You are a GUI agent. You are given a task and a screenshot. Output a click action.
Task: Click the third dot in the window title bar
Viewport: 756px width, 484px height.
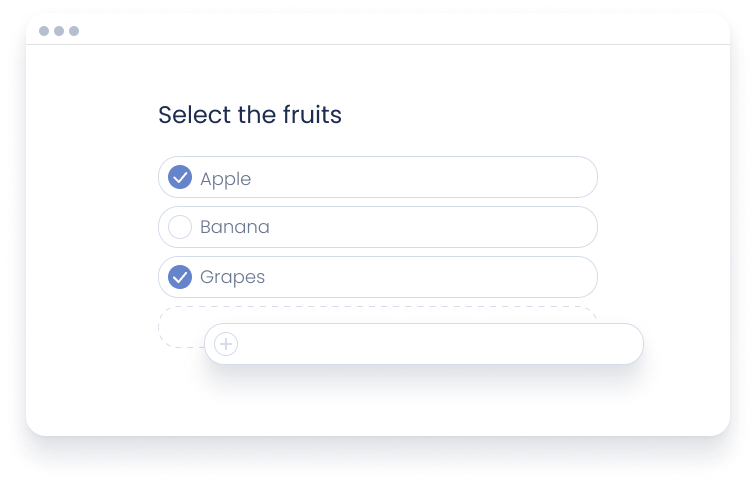(x=74, y=31)
